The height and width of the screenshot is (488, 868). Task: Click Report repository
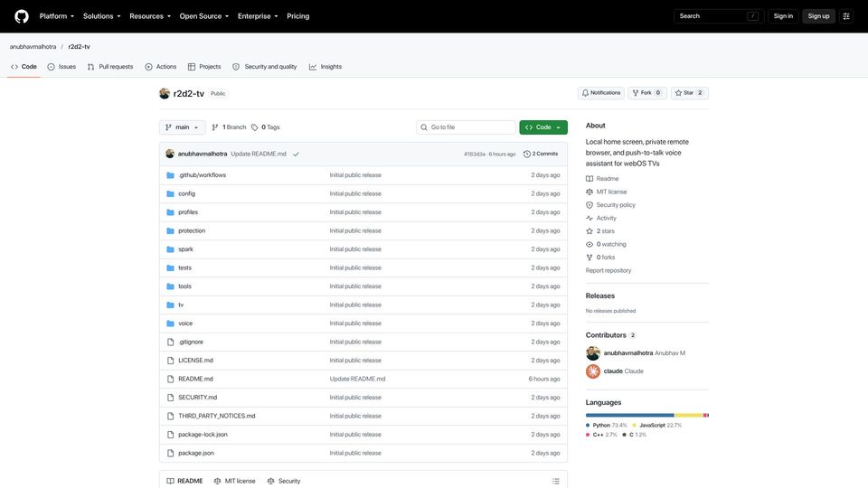tap(609, 270)
